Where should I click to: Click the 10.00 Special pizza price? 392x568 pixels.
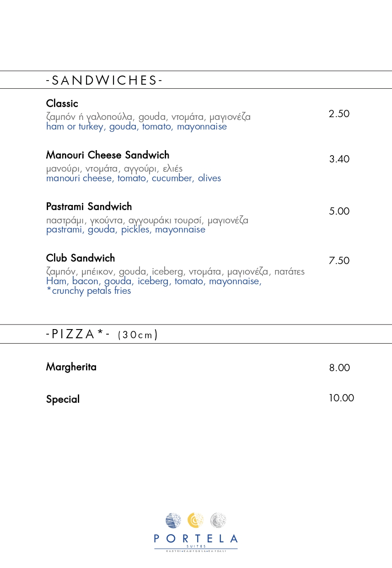click(x=341, y=398)
